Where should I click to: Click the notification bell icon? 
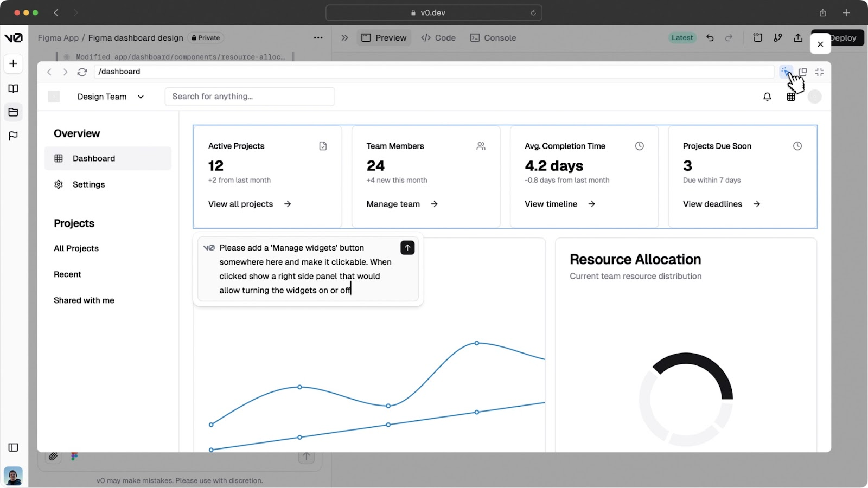coord(767,97)
